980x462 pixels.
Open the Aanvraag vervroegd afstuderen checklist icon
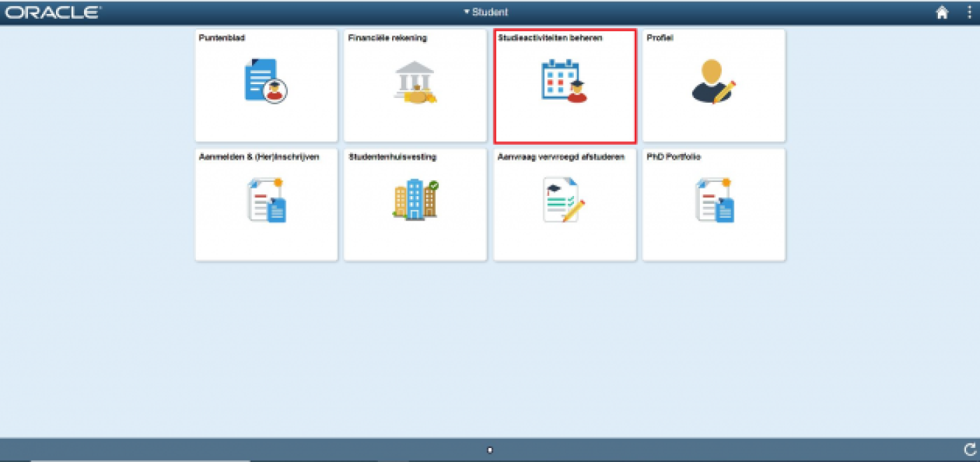(564, 200)
